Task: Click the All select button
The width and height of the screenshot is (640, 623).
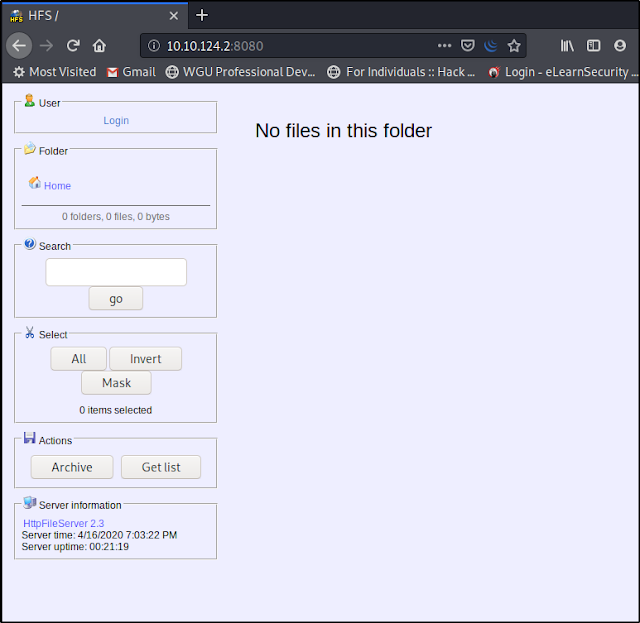Action: coord(78,359)
